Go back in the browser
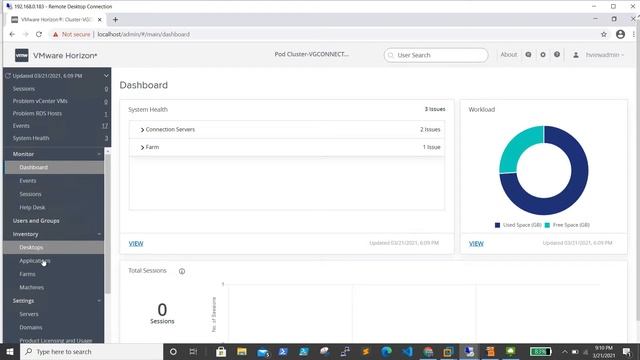 pyautogui.click(x=12, y=34)
